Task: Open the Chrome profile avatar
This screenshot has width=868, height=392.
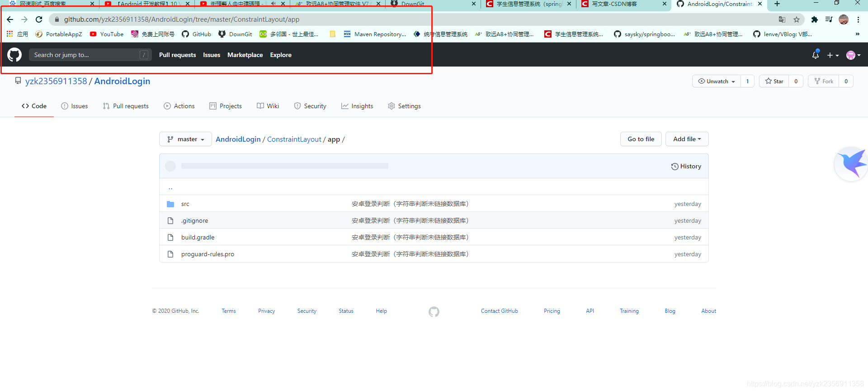Action: [844, 19]
